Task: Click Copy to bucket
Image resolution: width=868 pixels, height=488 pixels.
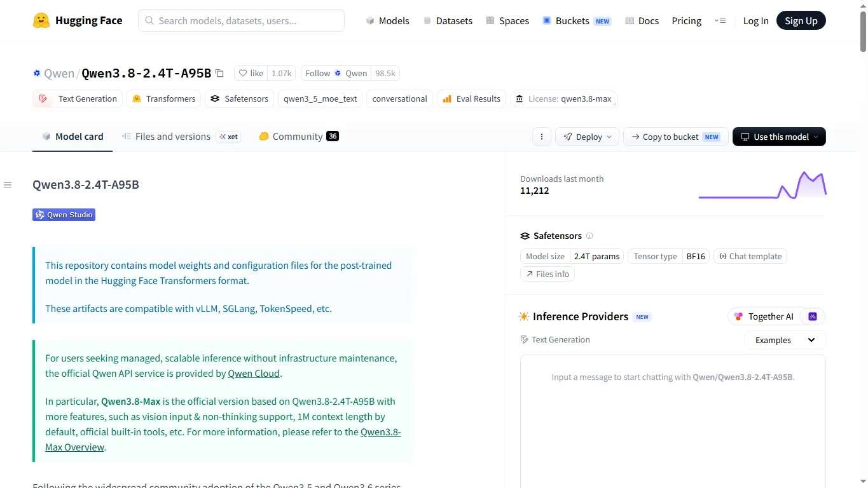Action: pyautogui.click(x=675, y=137)
